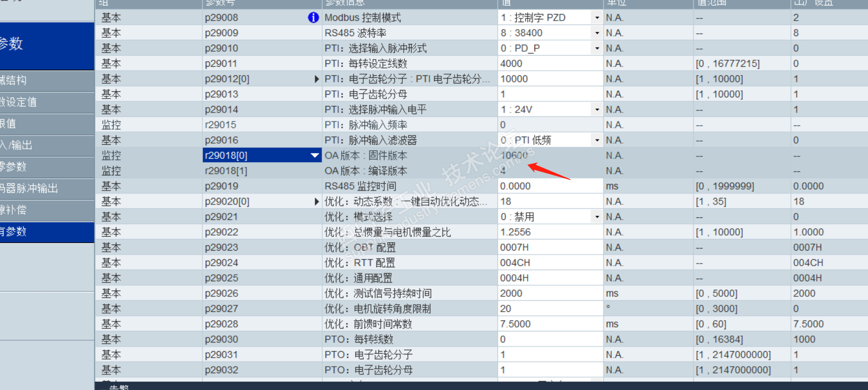This screenshot has width=868, height=390.
Task: Edit feedforward time constant value 7.5000
Action: (x=550, y=324)
